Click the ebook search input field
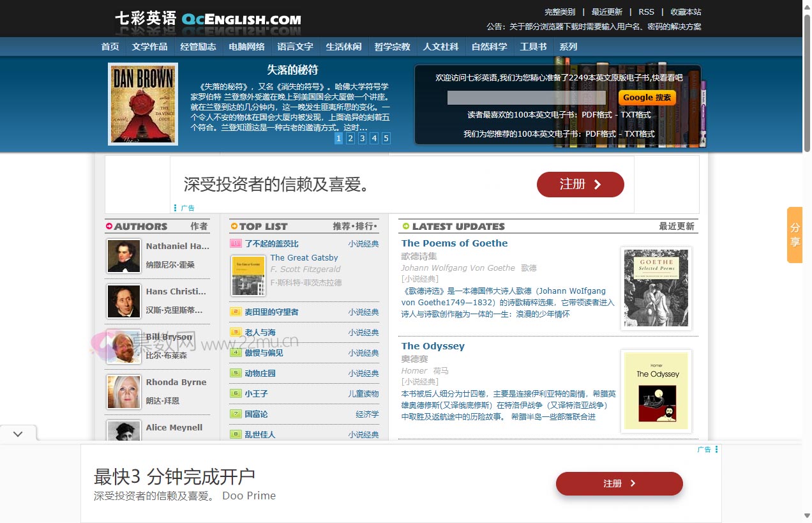 [527, 97]
